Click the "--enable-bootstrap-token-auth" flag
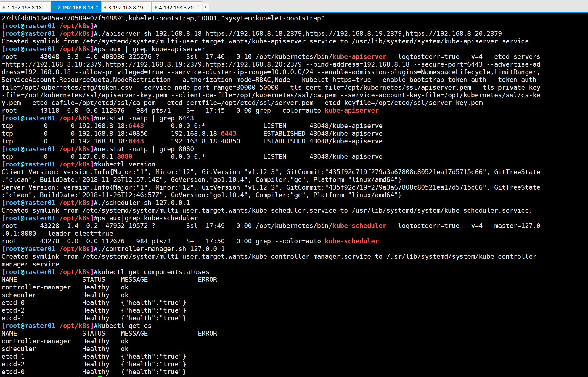The height and width of the screenshot is (377, 588). (430, 80)
